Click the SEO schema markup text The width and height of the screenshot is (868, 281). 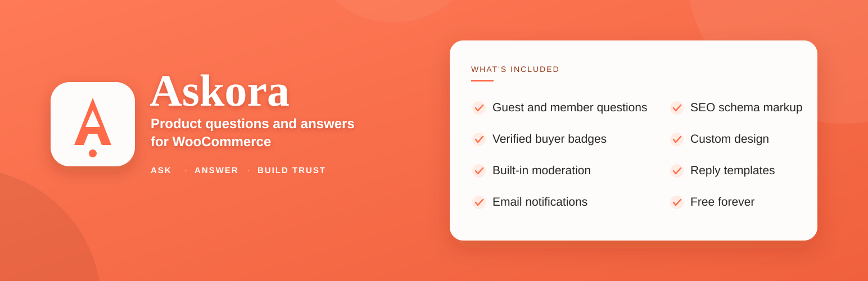[746, 107]
